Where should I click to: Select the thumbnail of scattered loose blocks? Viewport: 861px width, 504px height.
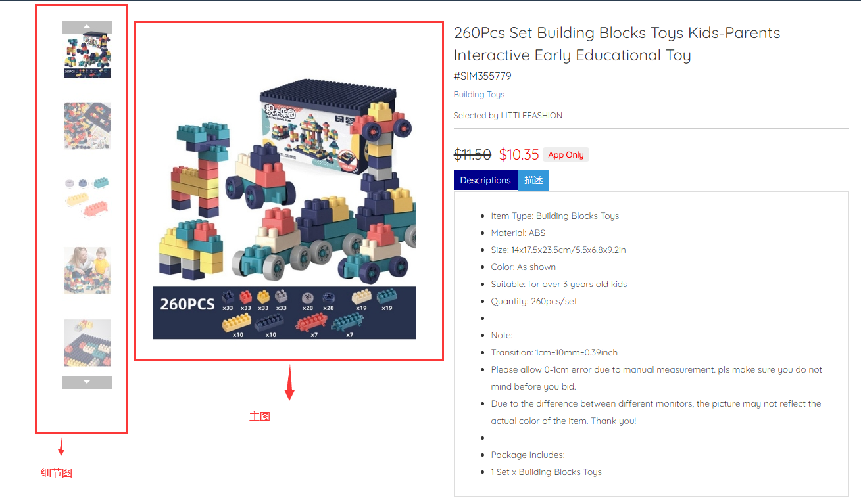87,126
